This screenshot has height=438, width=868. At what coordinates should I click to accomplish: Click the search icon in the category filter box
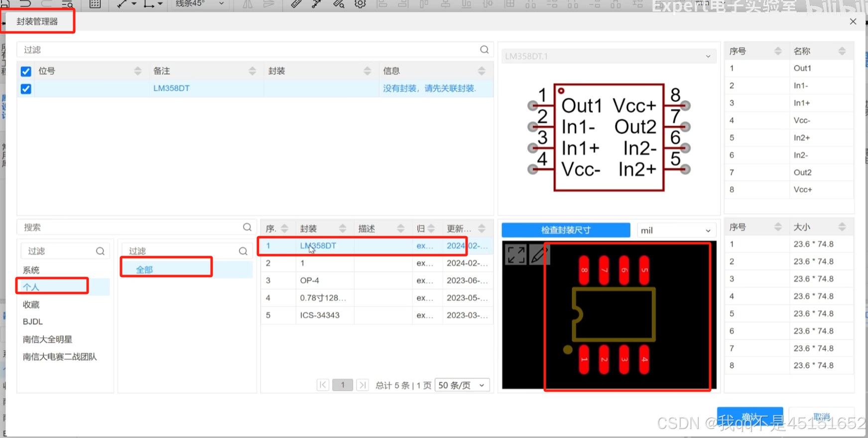click(x=243, y=251)
